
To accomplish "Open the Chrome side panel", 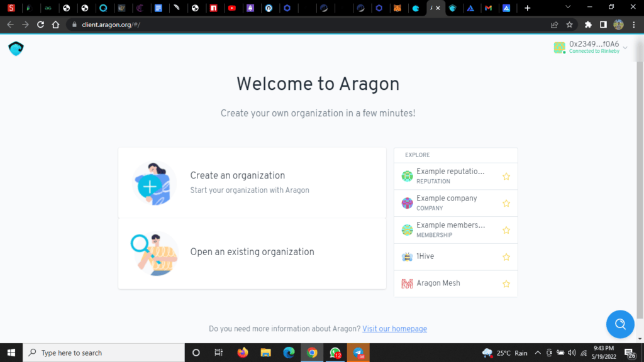I will [603, 25].
